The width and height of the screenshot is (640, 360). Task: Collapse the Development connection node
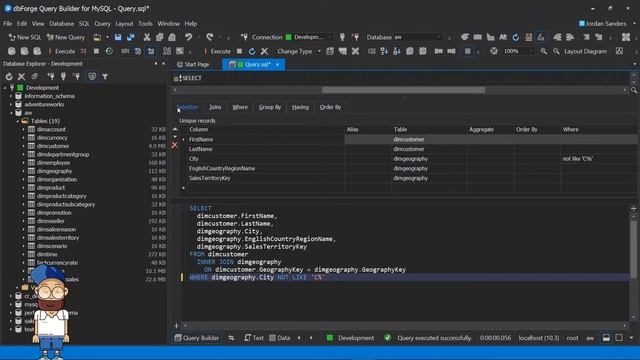coord(5,88)
